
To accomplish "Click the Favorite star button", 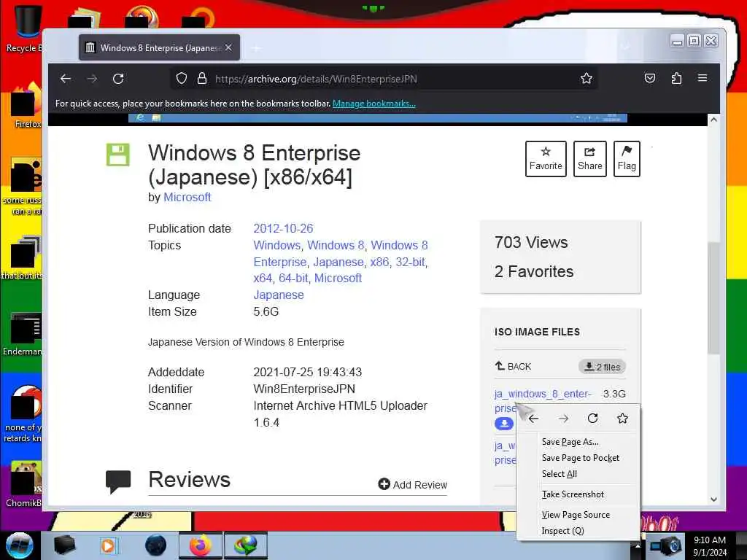I will [546, 158].
